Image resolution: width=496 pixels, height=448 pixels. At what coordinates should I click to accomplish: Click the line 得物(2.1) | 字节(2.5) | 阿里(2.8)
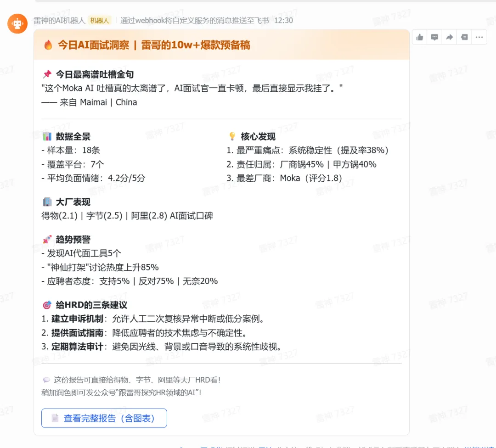[x=127, y=216]
